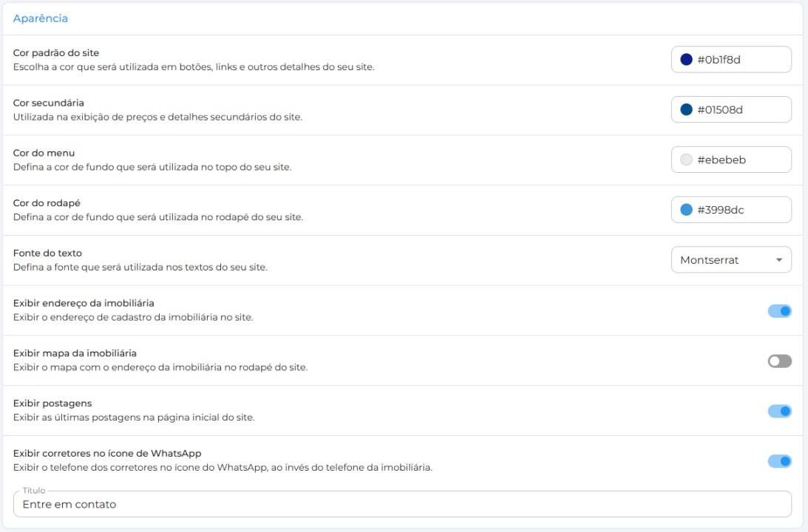Click the light gray menu color swatch
Viewport: 808px width, 532px height.
click(686, 160)
